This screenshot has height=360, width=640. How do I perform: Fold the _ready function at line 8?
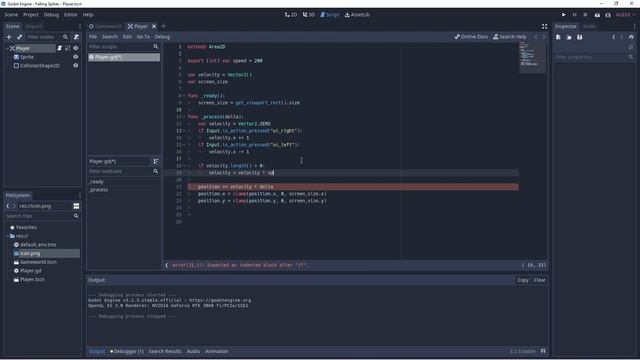click(184, 96)
